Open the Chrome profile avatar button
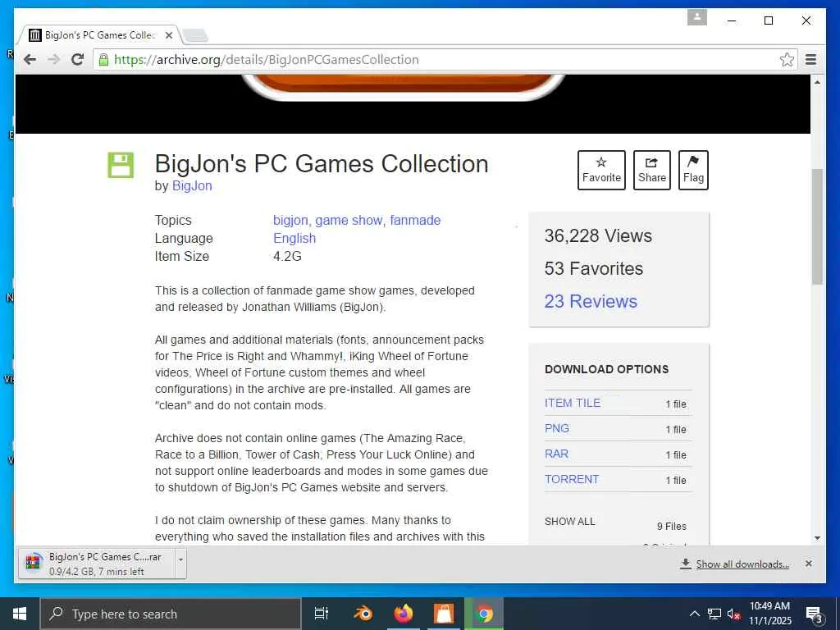Screen dimensions: 840x630 click(696, 17)
